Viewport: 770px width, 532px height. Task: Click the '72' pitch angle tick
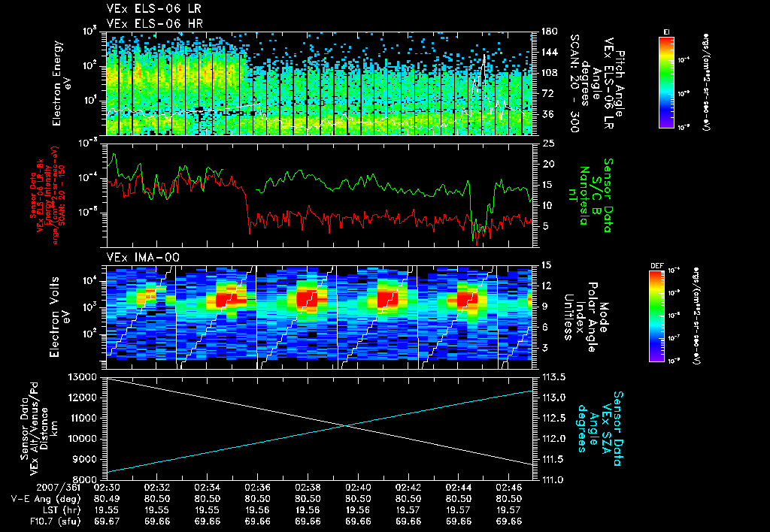tap(546, 93)
